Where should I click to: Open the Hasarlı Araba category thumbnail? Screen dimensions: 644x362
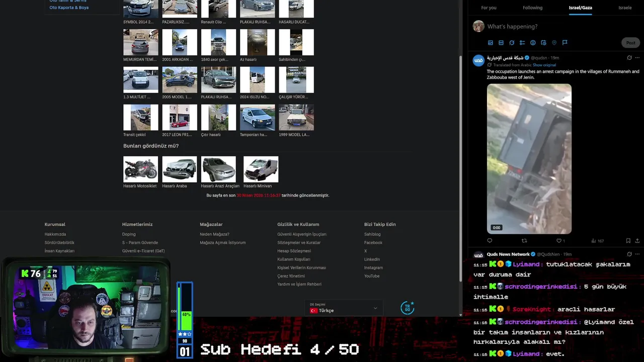click(180, 169)
